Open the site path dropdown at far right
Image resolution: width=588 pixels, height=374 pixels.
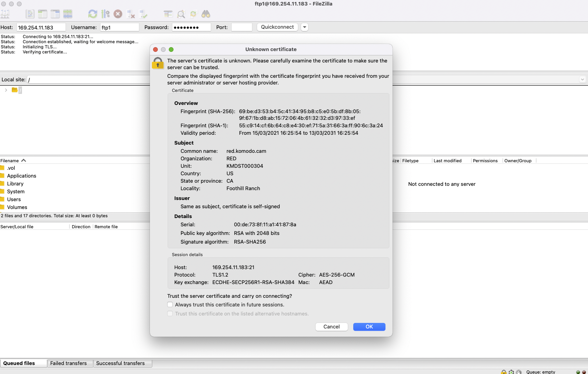tap(583, 79)
